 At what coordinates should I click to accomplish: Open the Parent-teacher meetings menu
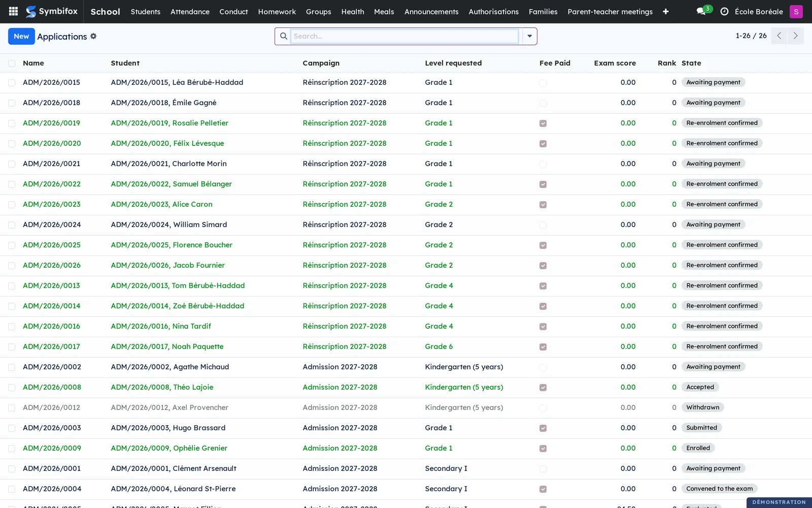[x=610, y=11]
